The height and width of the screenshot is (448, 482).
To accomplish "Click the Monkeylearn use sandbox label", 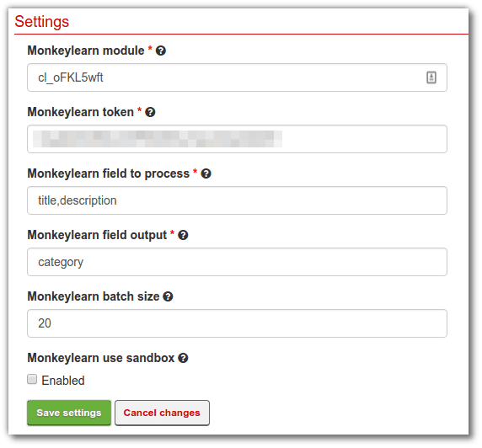I will (x=101, y=358).
